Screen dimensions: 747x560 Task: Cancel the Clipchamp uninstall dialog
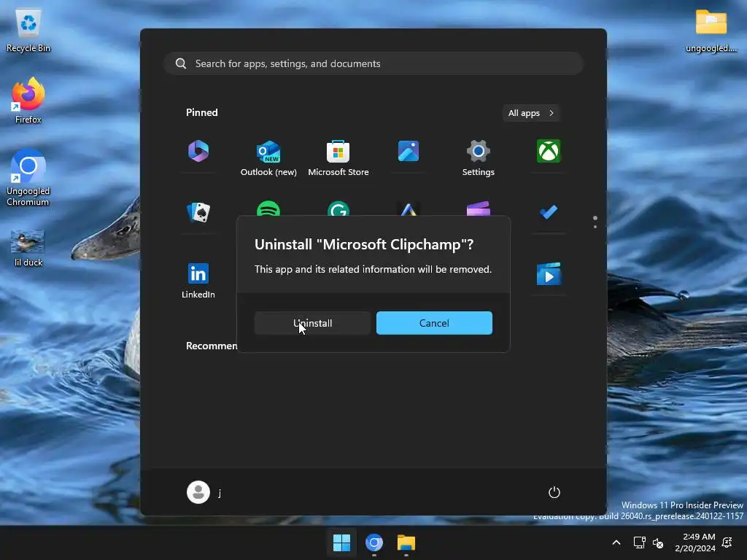click(434, 323)
